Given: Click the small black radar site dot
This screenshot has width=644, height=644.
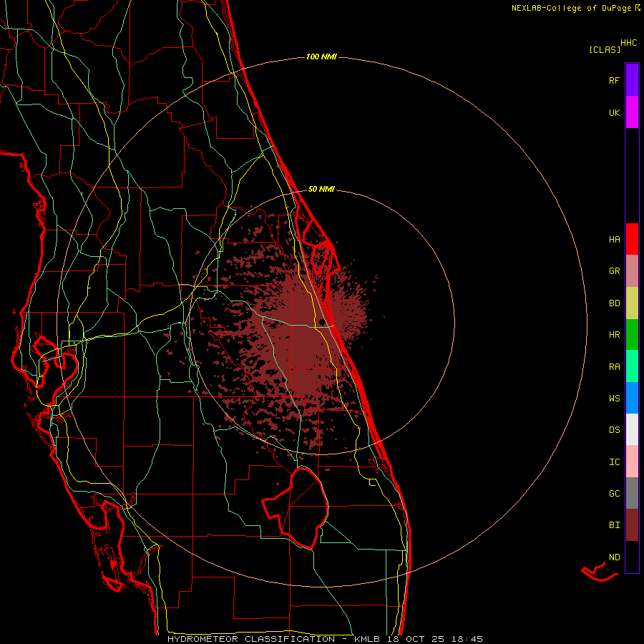Looking at the screenshot, I should tap(321, 321).
